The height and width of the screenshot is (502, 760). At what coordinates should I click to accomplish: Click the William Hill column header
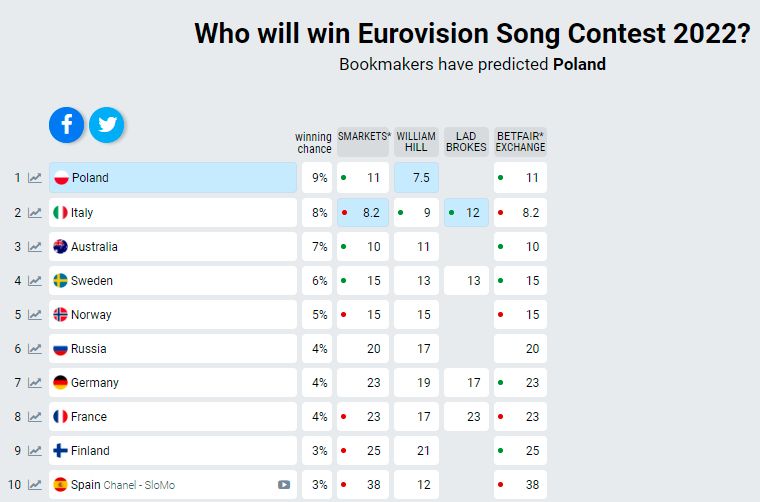[x=416, y=141]
